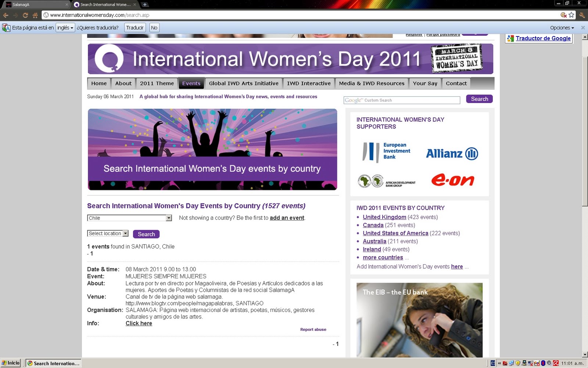The image size is (588, 368).
Task: Click the EIB EU bank ad image
Action: 419,320
